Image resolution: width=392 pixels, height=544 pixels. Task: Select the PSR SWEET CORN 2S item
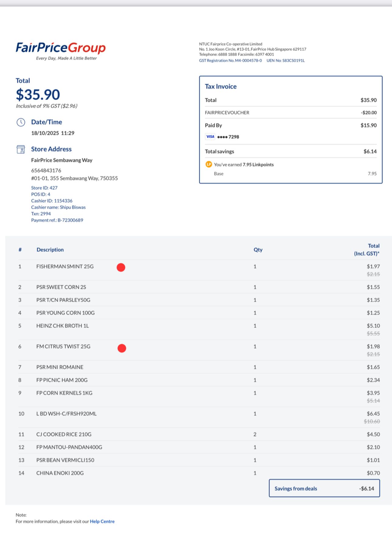tap(61, 287)
